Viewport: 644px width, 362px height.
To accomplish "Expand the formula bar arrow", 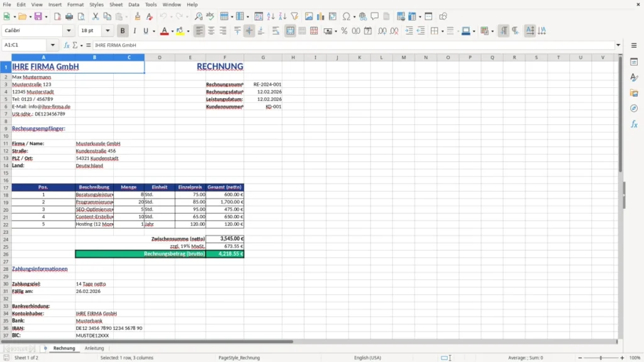I will [x=618, y=45].
